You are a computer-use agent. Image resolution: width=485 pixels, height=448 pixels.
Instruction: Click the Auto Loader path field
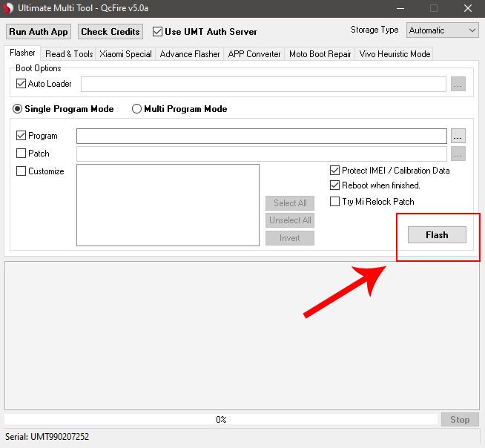(263, 84)
